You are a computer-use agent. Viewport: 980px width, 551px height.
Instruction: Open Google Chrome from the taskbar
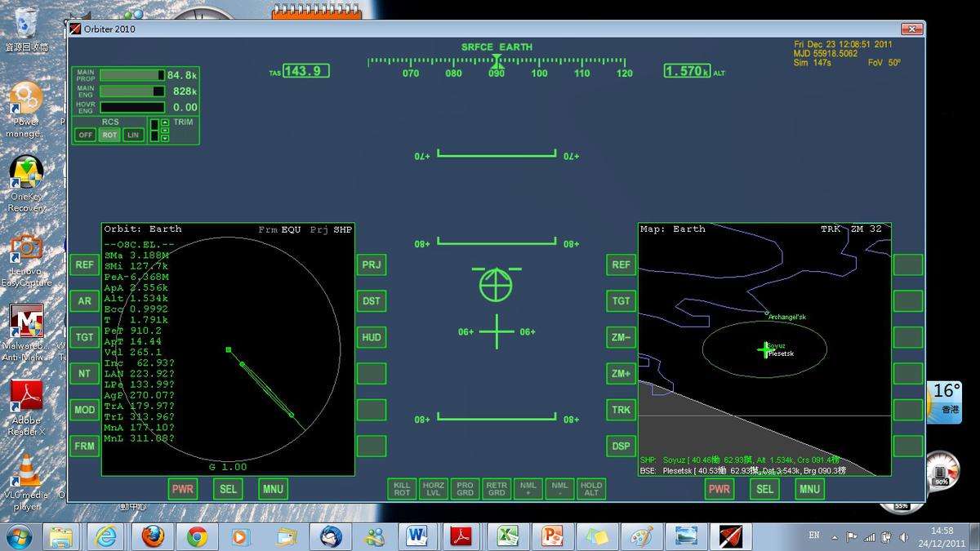pyautogui.click(x=196, y=536)
